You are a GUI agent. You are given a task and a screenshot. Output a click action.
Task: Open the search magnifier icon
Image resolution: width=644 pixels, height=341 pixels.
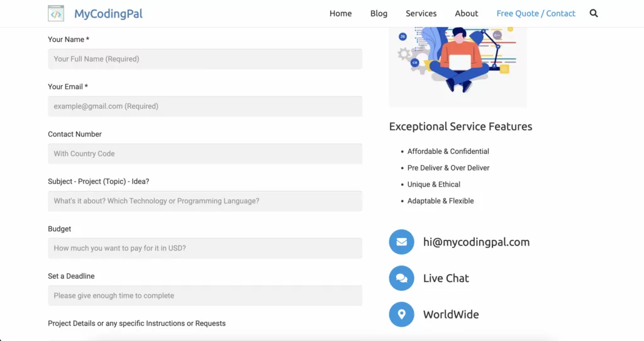click(594, 14)
